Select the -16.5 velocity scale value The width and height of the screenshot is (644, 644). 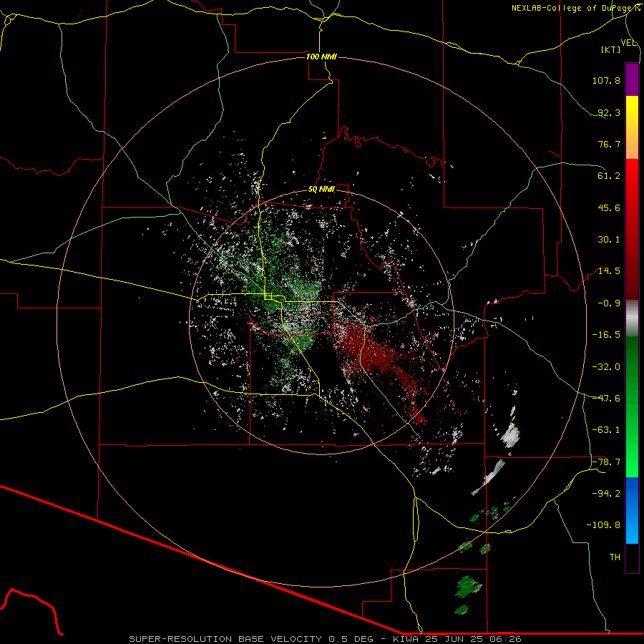coord(606,335)
